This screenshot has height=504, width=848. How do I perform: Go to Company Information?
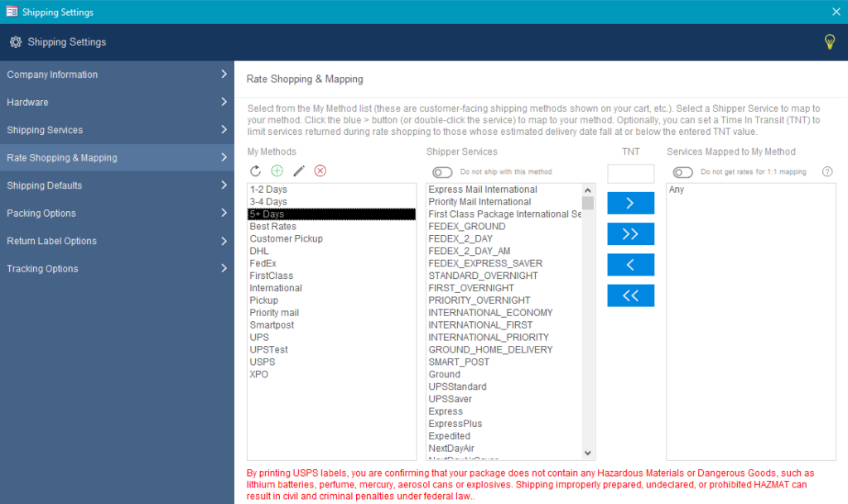(x=118, y=74)
